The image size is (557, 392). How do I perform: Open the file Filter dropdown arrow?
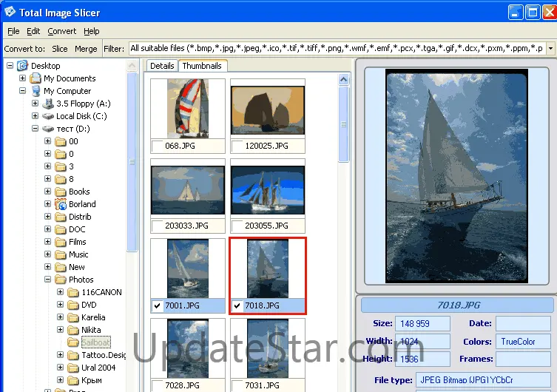point(550,49)
